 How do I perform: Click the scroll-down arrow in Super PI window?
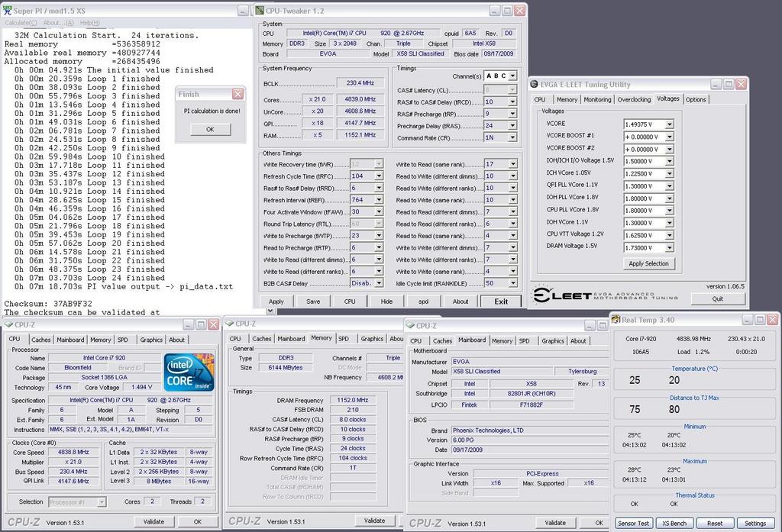[270, 311]
